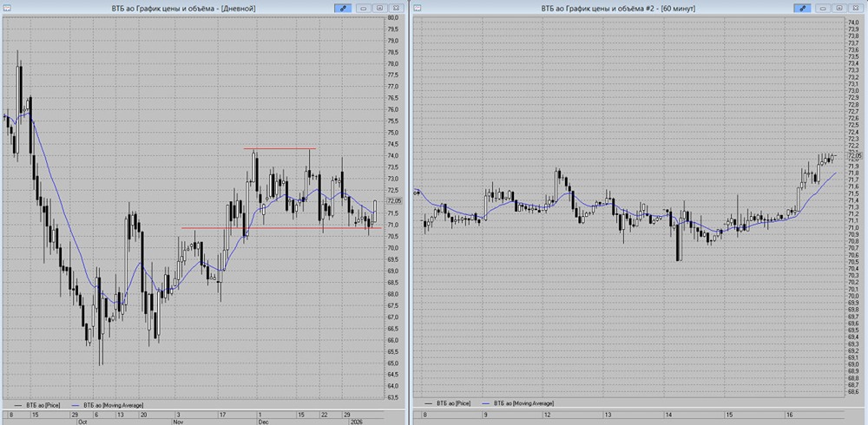Open the window menu icon of the daily chart
The image size is (868, 425).
point(7,9)
